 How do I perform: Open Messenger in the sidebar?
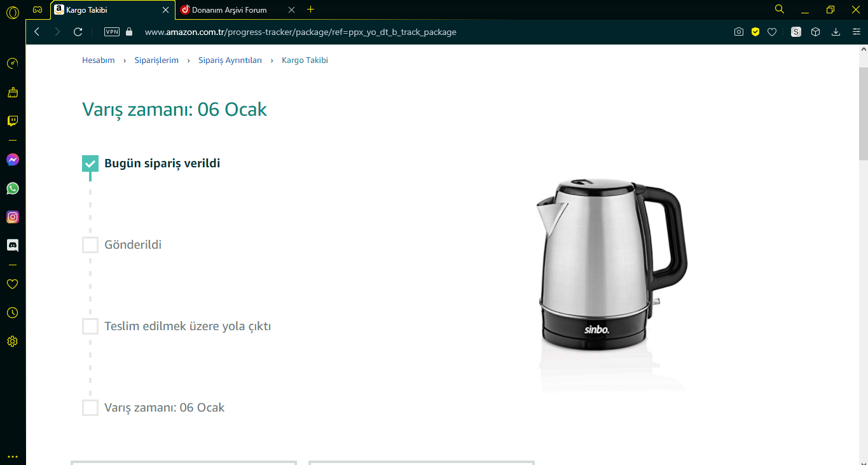[x=13, y=160]
